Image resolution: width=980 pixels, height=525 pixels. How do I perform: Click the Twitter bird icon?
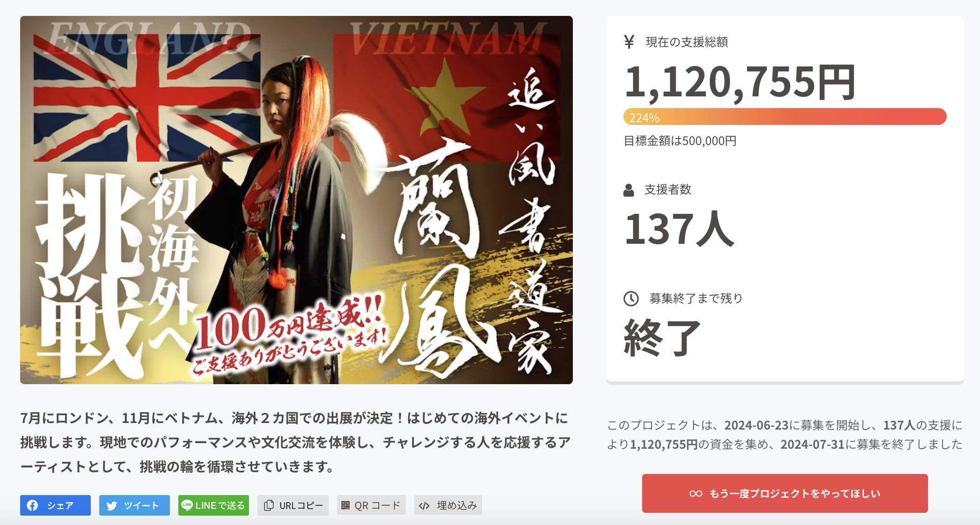click(111, 506)
